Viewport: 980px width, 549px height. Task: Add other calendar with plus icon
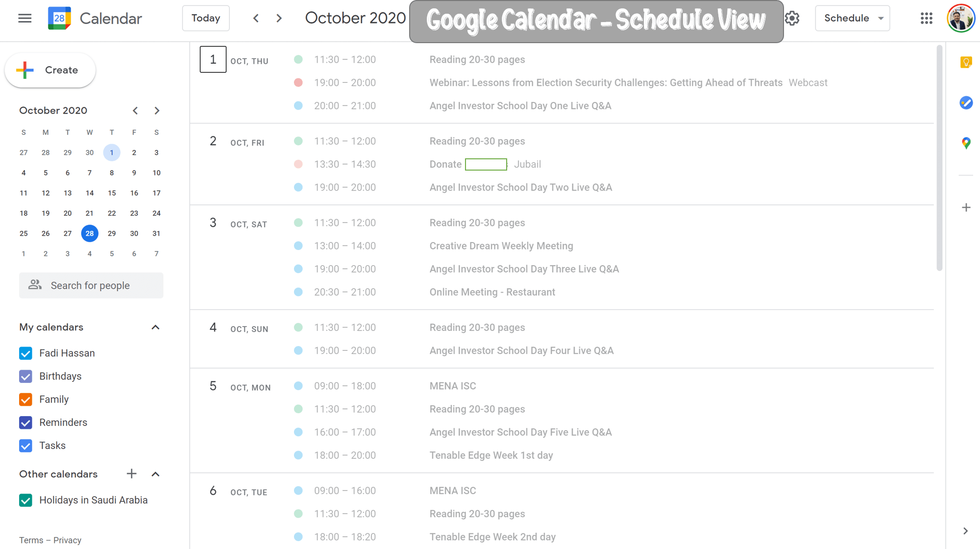[x=131, y=474]
